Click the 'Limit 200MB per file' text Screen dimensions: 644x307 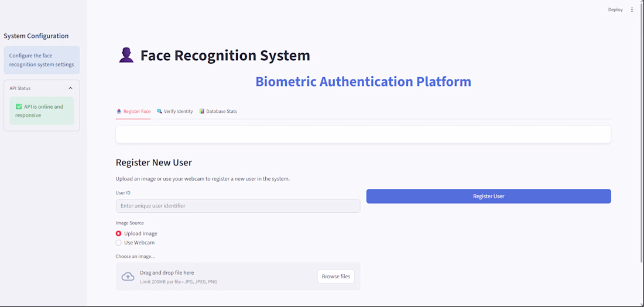pyautogui.click(x=179, y=282)
